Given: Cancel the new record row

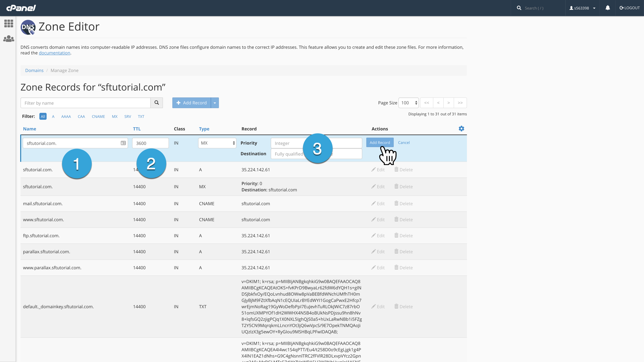Looking at the screenshot, I should [404, 142].
